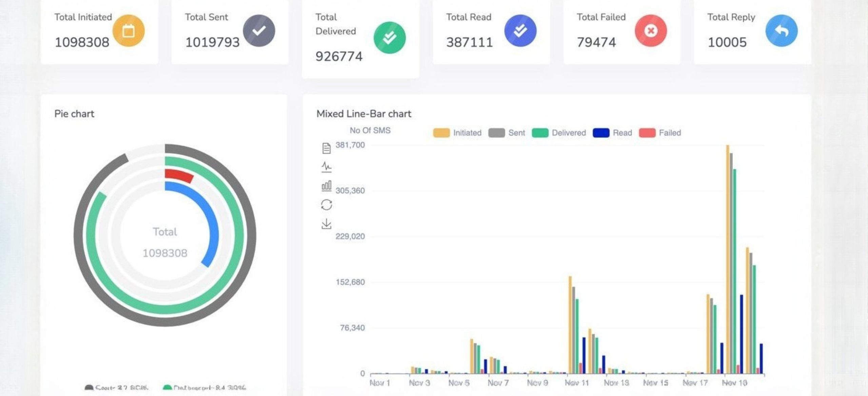
Task: Click the Total Failed red X icon
Action: [x=651, y=31]
